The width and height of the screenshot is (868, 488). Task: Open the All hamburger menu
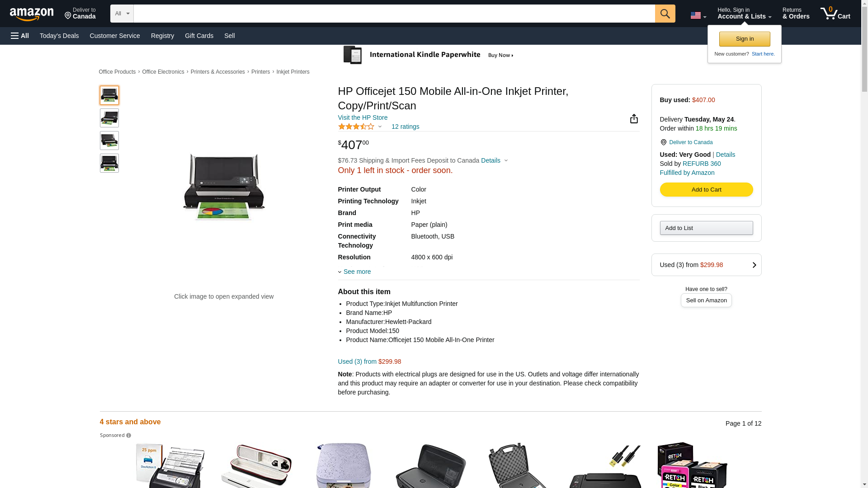[x=20, y=36]
